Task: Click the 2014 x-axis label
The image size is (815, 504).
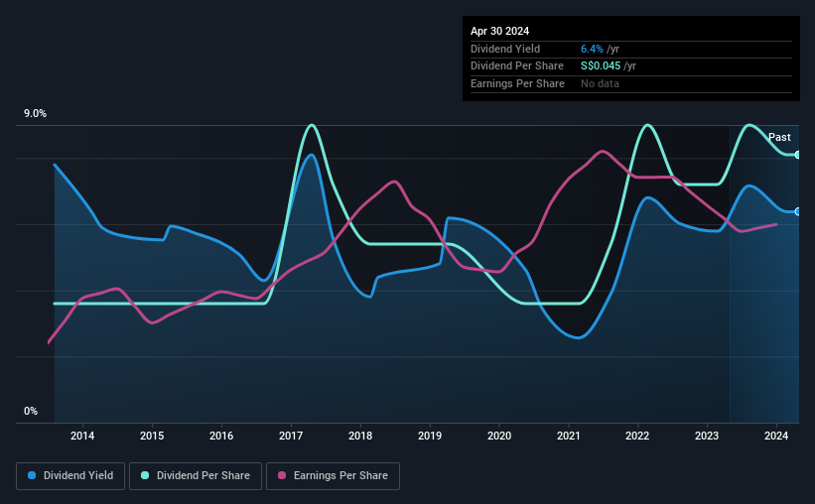Action: [82, 436]
